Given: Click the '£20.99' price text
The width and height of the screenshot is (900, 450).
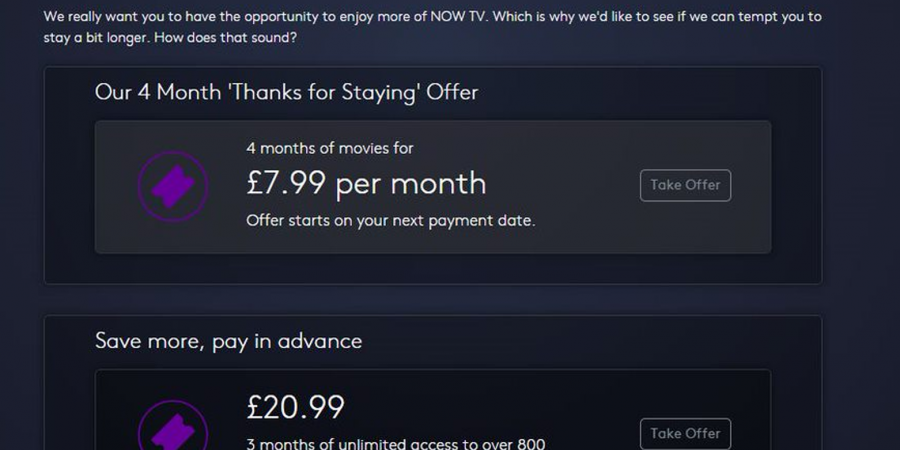Looking at the screenshot, I should click(x=295, y=407).
